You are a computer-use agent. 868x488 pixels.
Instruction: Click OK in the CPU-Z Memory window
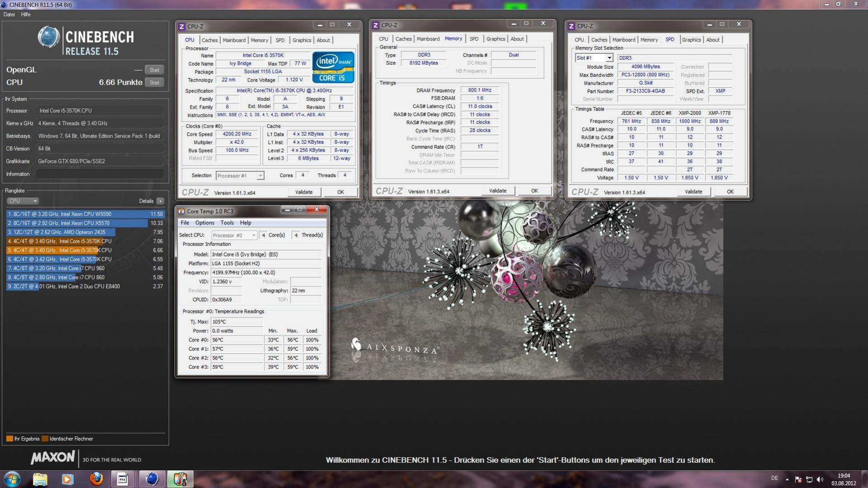[x=535, y=191]
